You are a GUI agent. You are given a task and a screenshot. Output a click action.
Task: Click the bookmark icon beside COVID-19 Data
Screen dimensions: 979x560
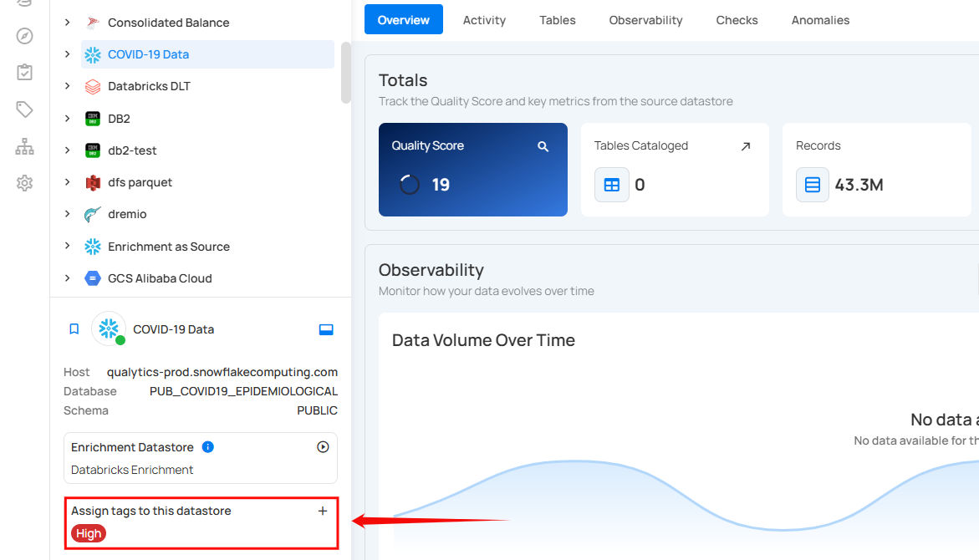tap(74, 329)
